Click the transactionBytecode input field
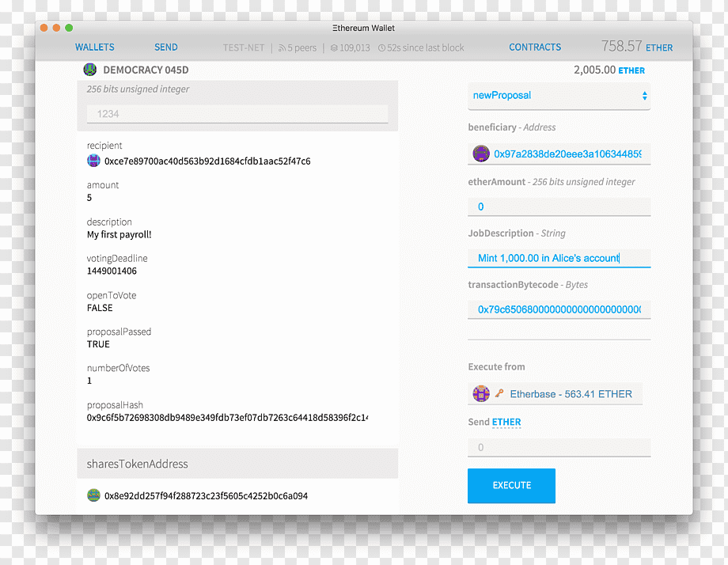 (559, 309)
